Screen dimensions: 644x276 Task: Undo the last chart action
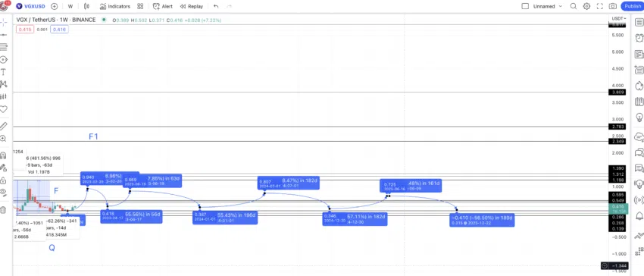point(216,6)
